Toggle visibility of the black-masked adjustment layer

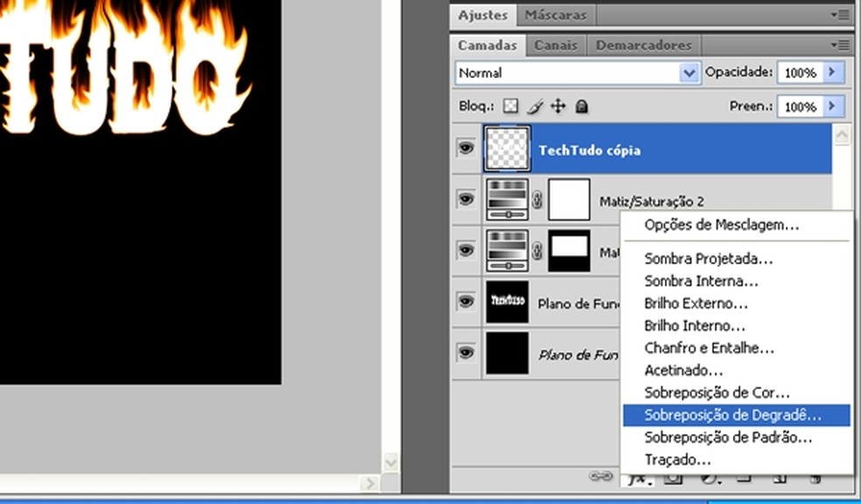[x=465, y=250]
